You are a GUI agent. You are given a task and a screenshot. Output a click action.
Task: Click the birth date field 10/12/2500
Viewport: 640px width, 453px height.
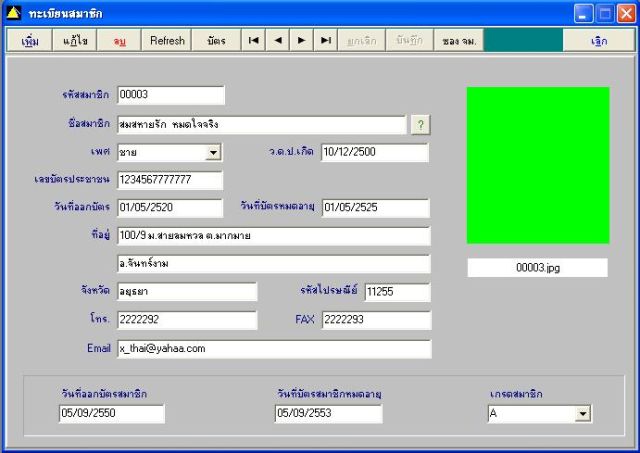(x=375, y=152)
